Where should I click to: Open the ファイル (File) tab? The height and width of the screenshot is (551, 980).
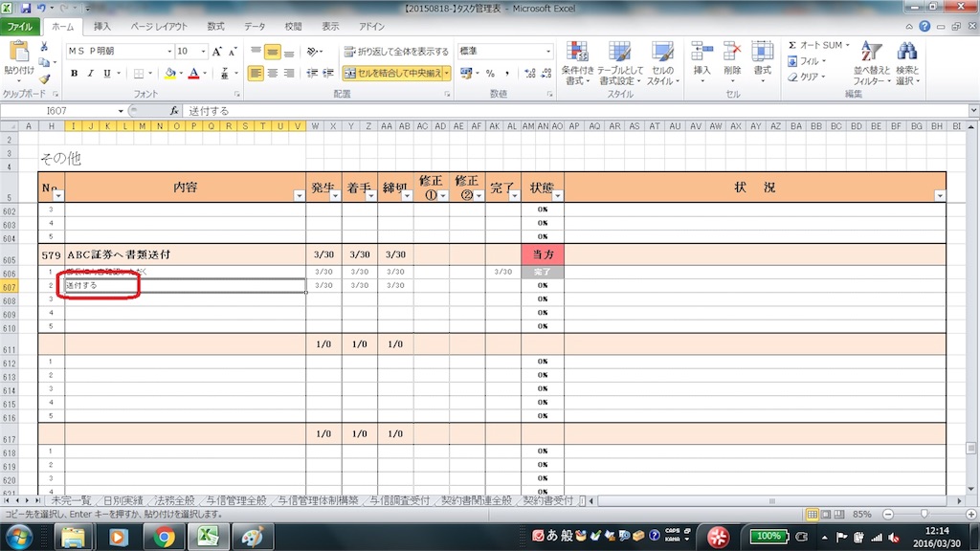(20, 26)
